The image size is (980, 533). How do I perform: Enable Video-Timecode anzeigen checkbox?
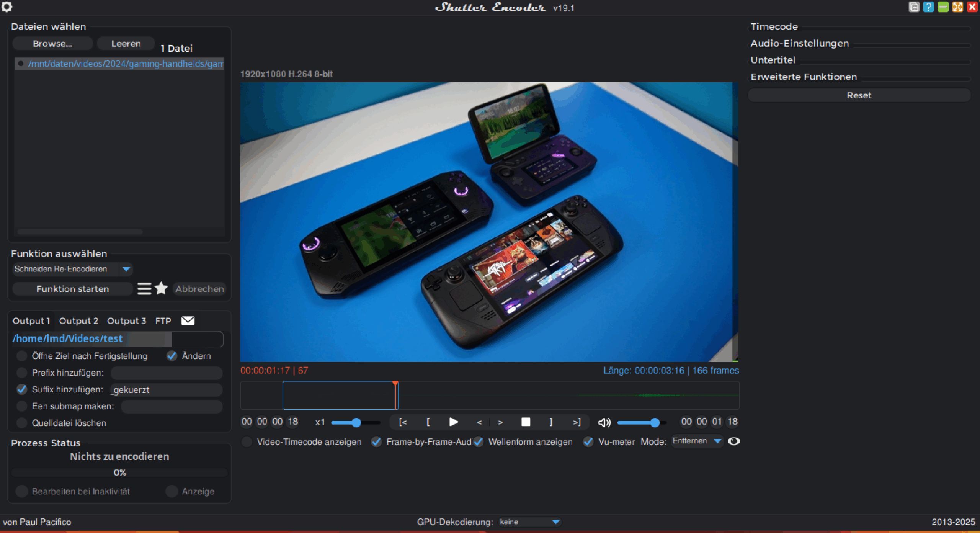point(247,442)
